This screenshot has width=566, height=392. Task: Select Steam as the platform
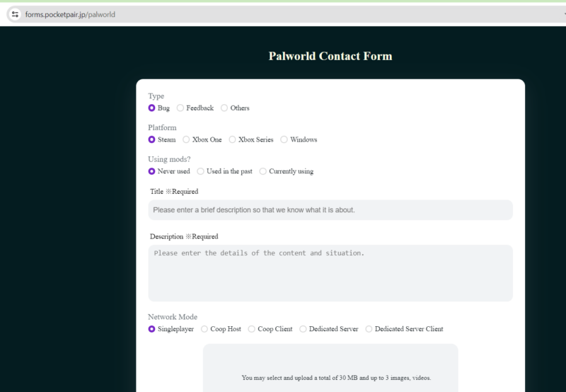coord(152,140)
